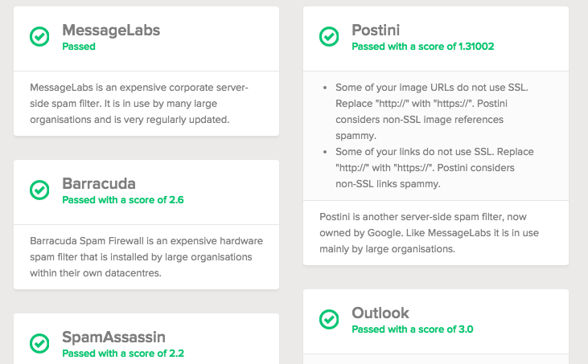Click the Outlook card title
The height and width of the screenshot is (364, 588).
(380, 313)
